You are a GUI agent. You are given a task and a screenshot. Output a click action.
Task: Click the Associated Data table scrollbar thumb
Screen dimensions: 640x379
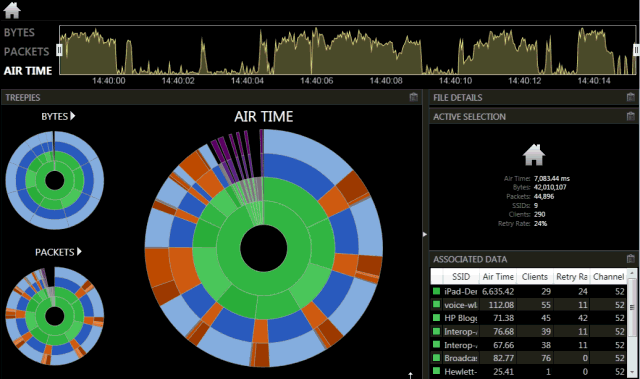tap(632, 308)
